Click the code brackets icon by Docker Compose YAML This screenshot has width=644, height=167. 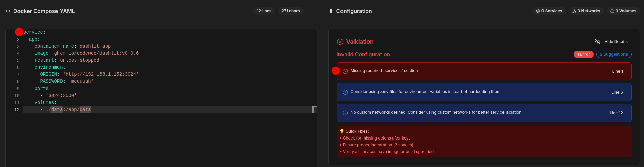point(8,11)
